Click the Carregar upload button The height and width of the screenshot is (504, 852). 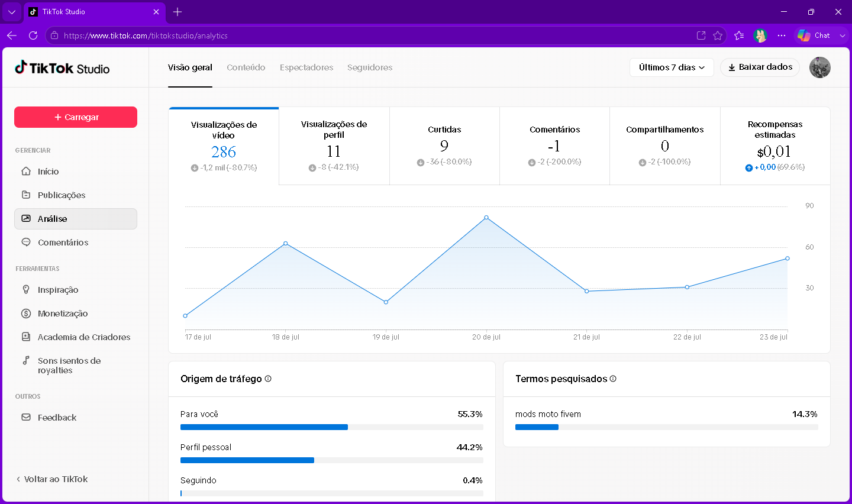76,117
